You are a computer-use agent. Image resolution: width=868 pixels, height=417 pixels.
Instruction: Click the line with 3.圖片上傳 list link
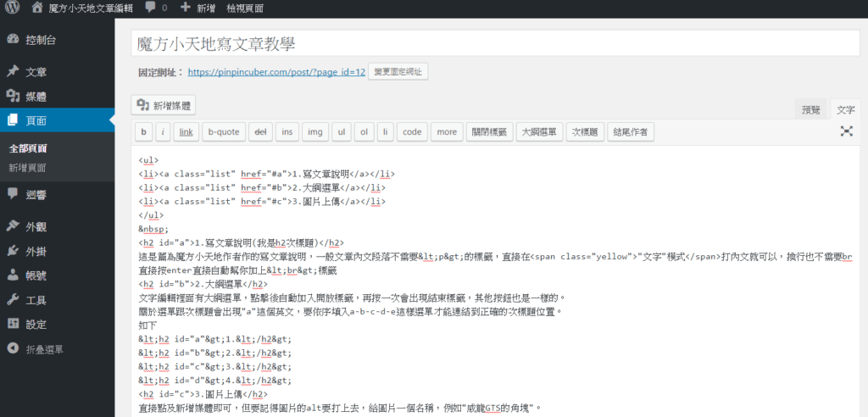click(262, 202)
